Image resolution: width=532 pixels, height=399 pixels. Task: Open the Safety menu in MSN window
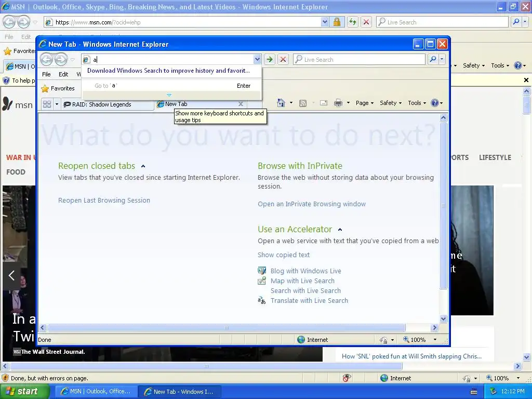point(474,65)
